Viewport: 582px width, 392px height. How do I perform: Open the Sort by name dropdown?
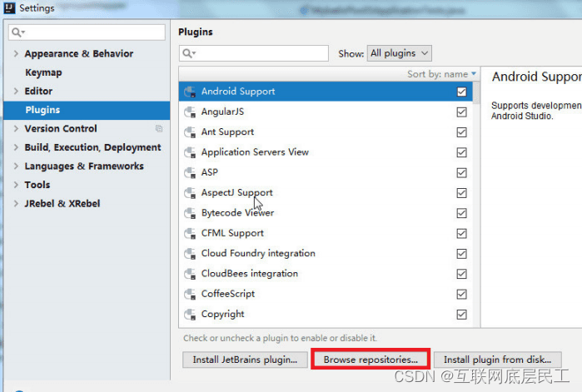(x=441, y=74)
